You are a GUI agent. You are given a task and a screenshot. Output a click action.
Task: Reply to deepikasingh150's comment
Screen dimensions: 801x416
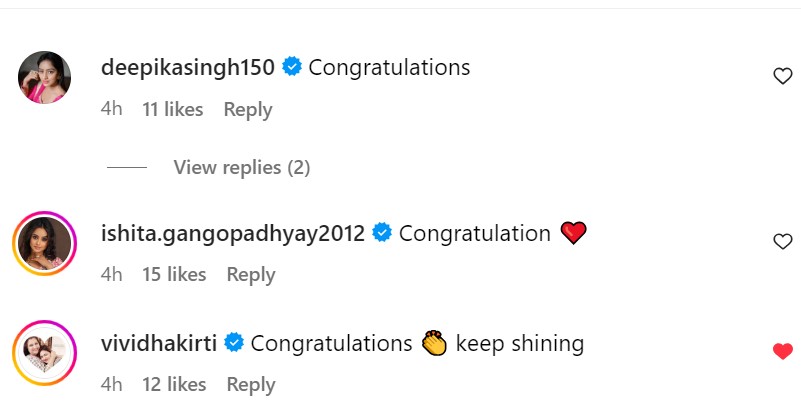tap(248, 109)
